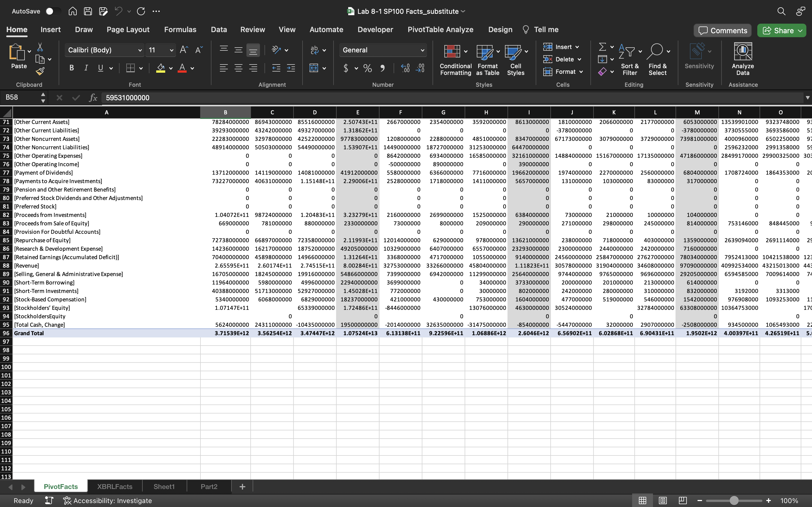Click the Cut scissors icon
Viewport: 812px width, 507px height.
pyautogui.click(x=40, y=47)
